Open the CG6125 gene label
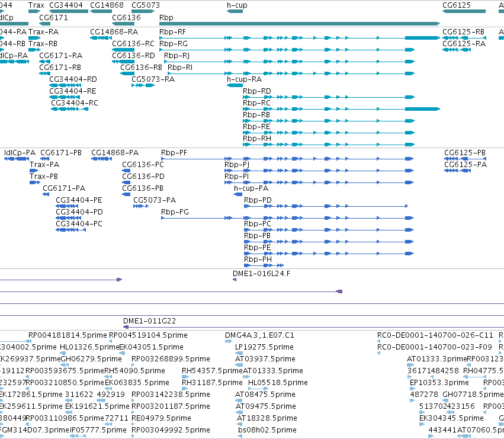 click(x=457, y=5)
